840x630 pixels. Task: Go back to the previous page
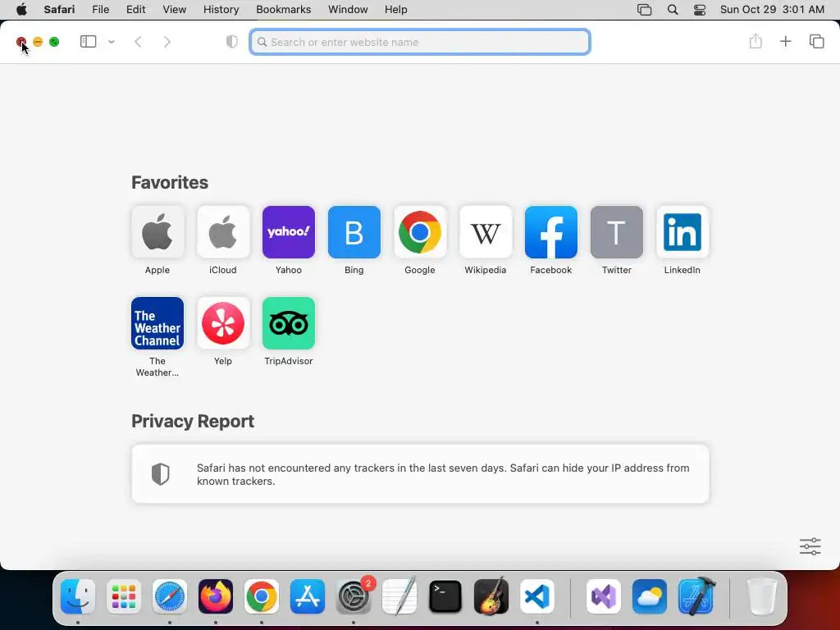[x=138, y=42]
